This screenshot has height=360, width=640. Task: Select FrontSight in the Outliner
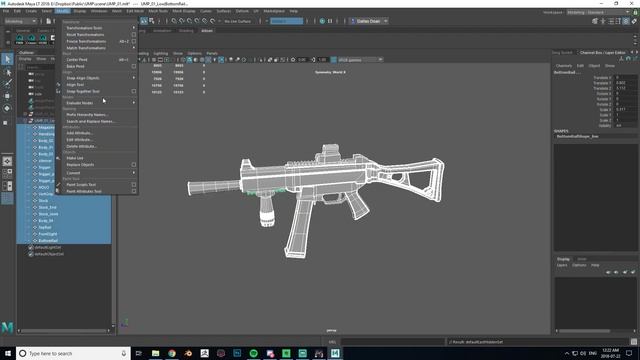pyautogui.click(x=48, y=234)
